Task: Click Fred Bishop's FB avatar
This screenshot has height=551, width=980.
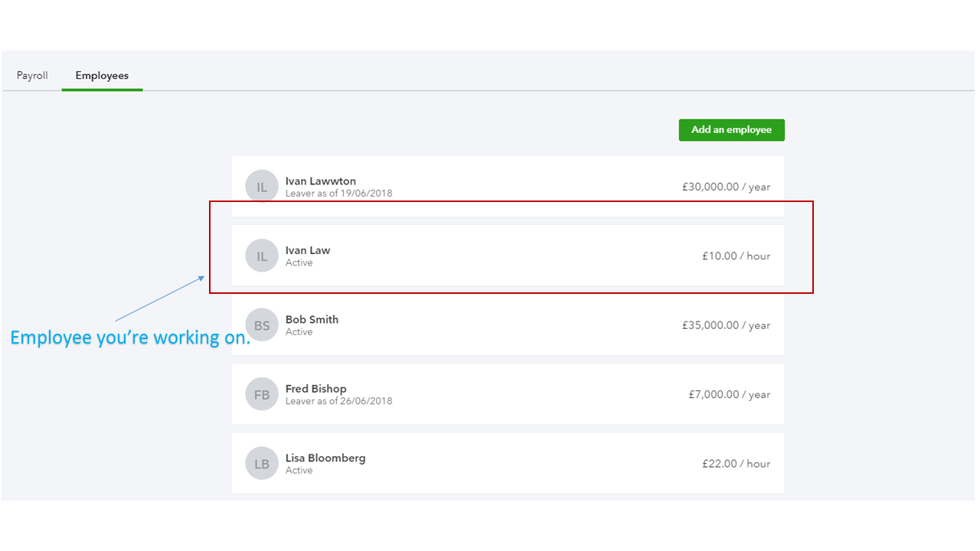Action: point(261,393)
